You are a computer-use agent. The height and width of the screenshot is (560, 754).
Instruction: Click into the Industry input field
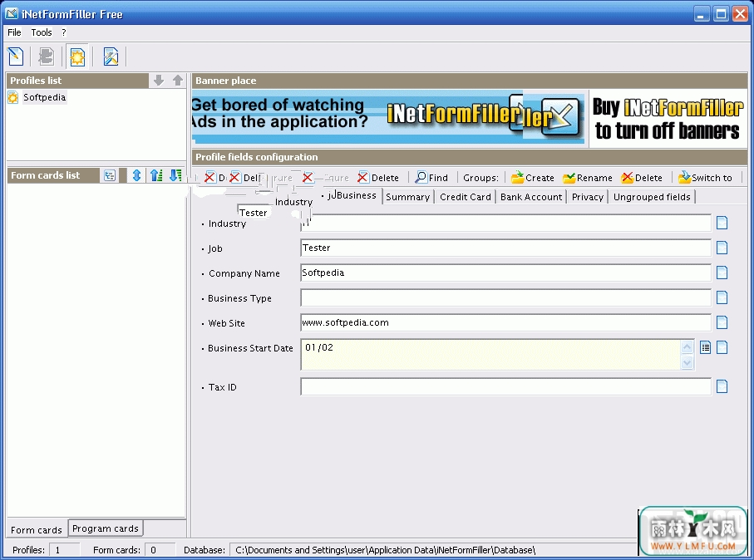point(505,223)
